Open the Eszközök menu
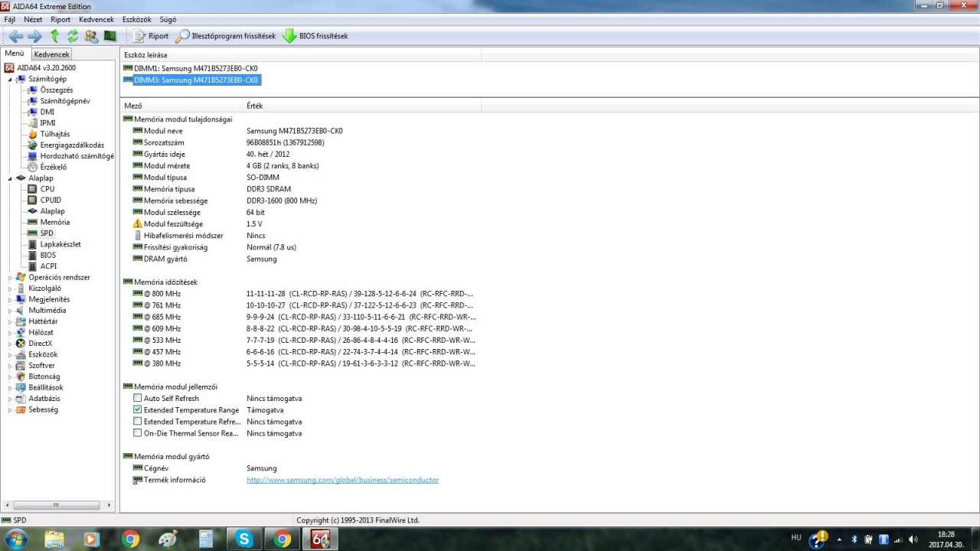980x551 pixels. [136, 19]
